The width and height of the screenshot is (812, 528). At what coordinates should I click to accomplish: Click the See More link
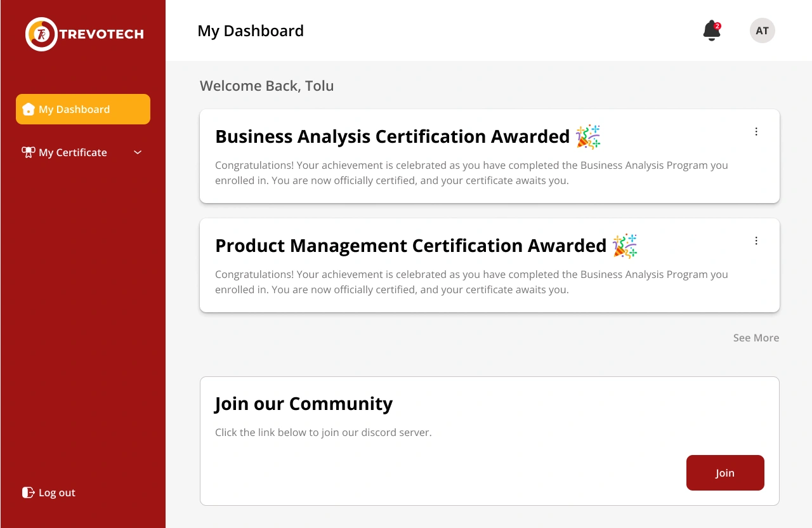756,338
